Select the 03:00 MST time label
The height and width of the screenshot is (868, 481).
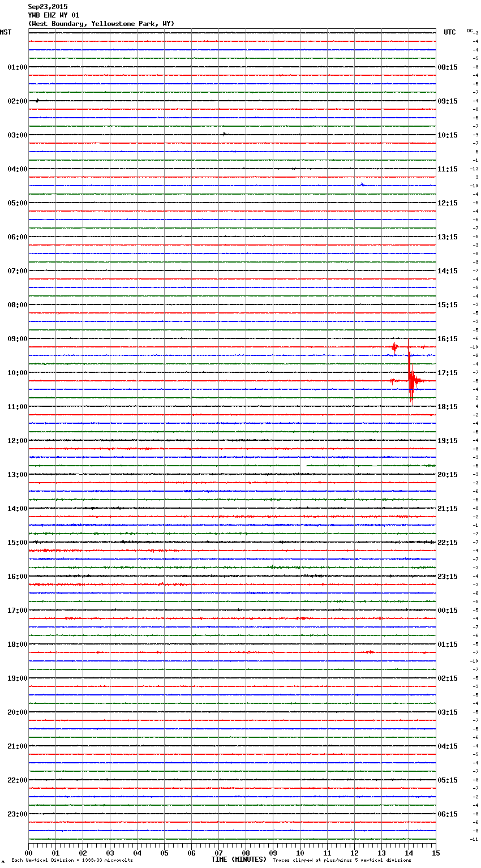coord(18,135)
